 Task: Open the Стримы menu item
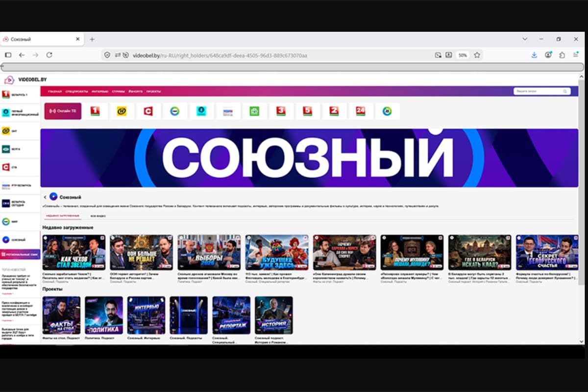click(x=118, y=92)
